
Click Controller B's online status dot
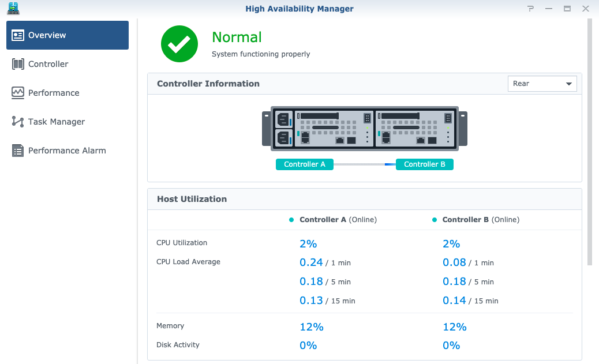(434, 219)
